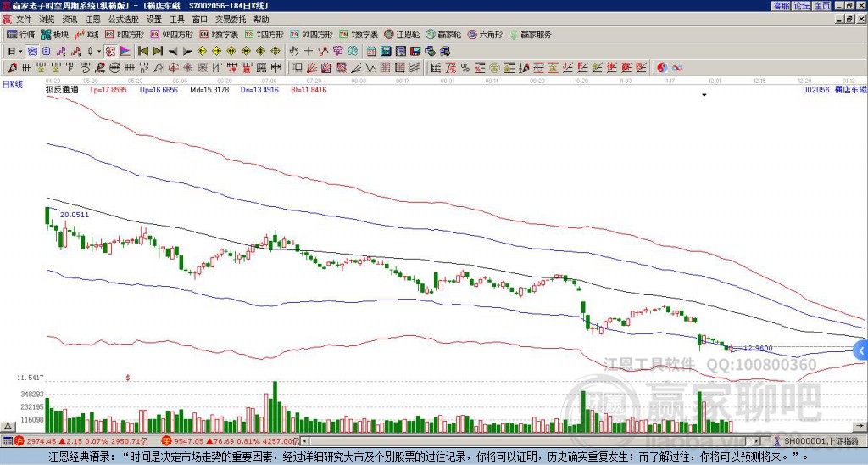Select the zigzag wave line tool

[x=370, y=68]
